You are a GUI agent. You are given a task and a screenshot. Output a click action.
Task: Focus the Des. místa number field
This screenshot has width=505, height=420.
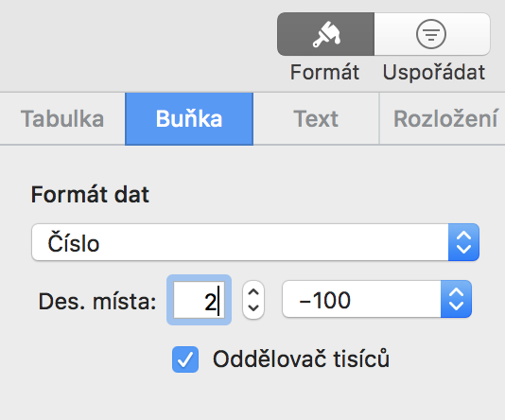pyautogui.click(x=199, y=300)
